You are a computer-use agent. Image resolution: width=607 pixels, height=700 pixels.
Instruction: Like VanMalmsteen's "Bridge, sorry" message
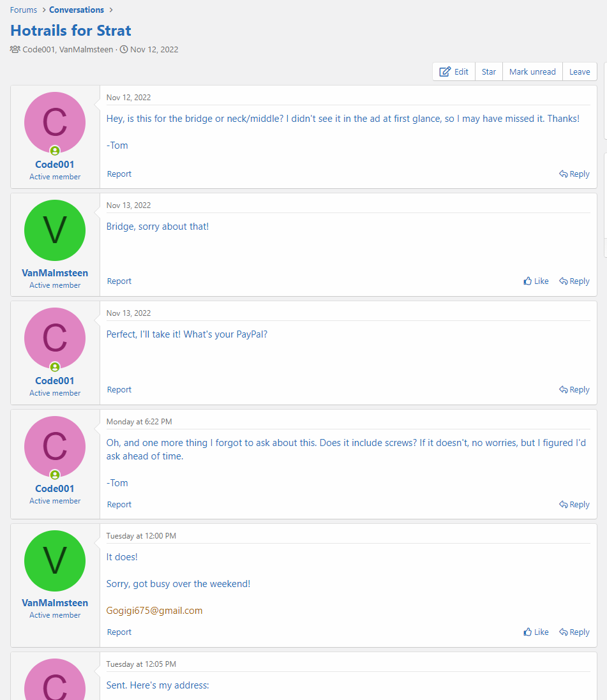pyautogui.click(x=536, y=281)
